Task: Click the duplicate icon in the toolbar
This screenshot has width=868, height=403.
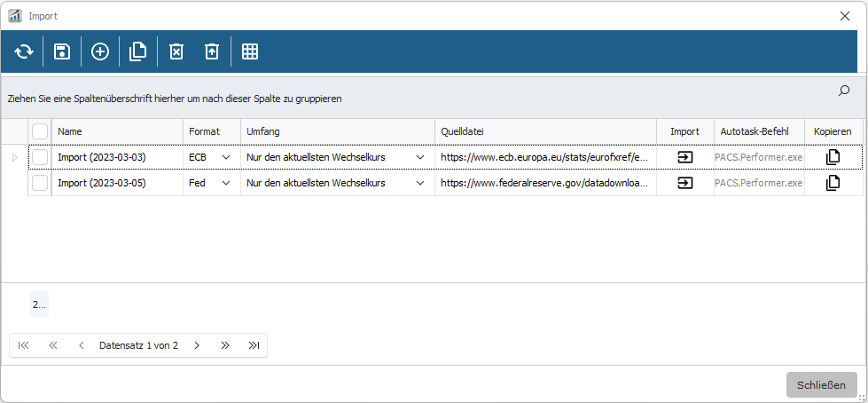Action: pos(138,52)
